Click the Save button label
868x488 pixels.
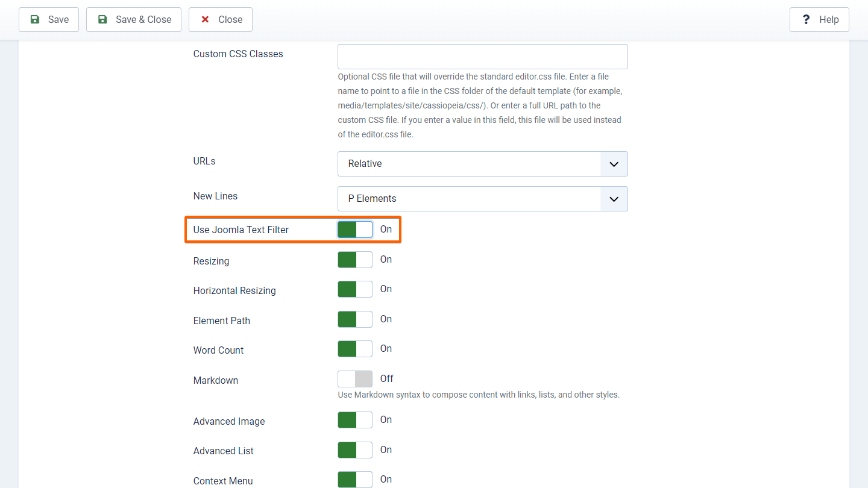[x=58, y=19]
